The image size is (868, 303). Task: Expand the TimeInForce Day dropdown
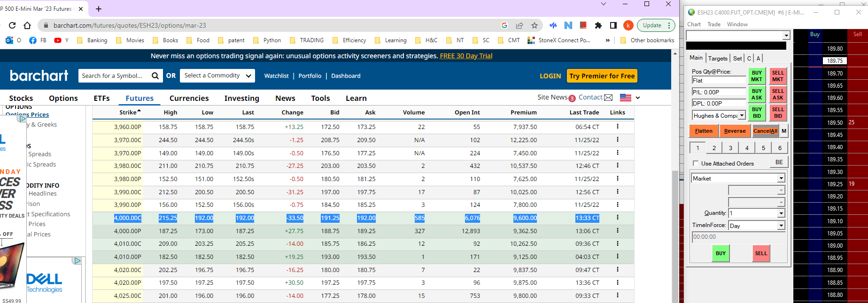pos(781,226)
